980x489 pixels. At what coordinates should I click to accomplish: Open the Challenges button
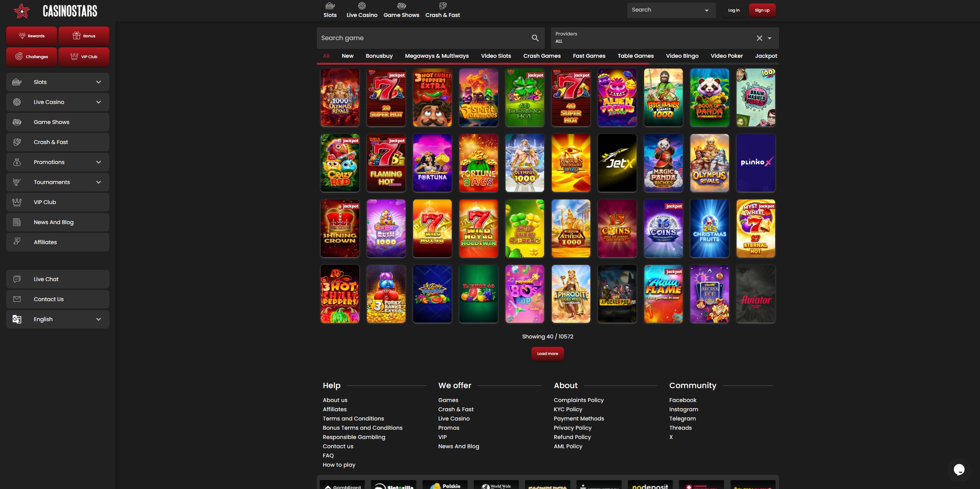click(x=32, y=57)
